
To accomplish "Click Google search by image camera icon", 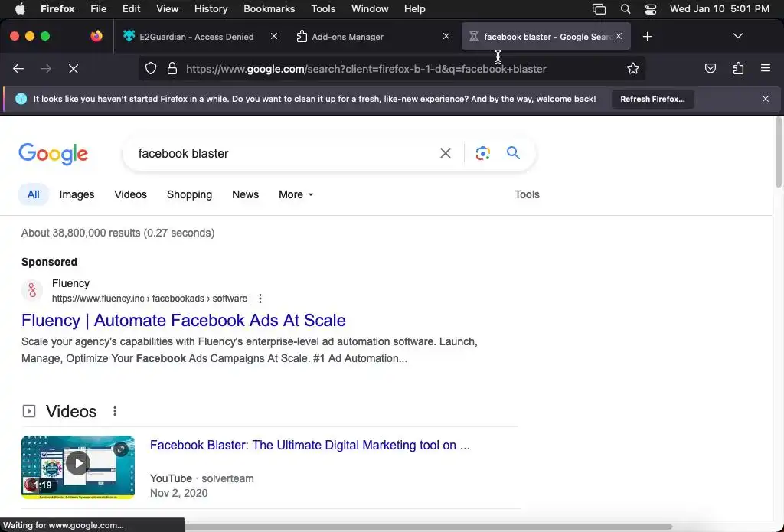I will pyautogui.click(x=482, y=153).
